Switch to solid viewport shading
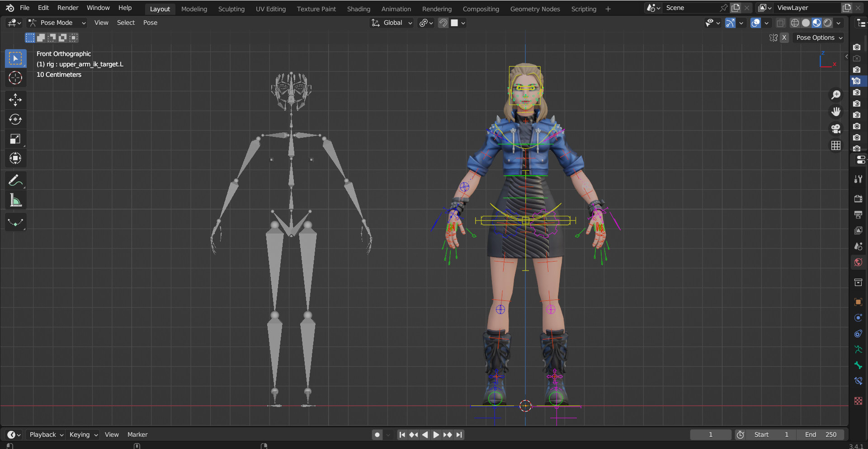868x449 pixels. click(x=806, y=23)
